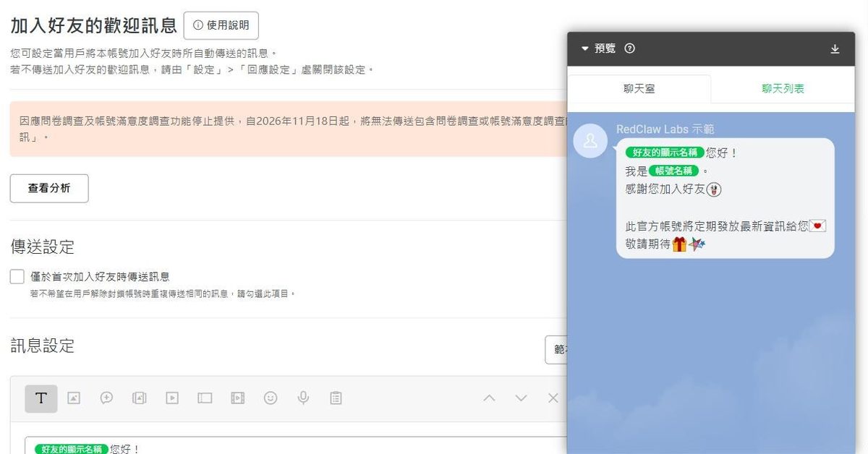Enable 僅於首次加入好友時傳送訊息 checkbox
Image resolution: width=868 pixels, height=454 pixels.
(17, 276)
